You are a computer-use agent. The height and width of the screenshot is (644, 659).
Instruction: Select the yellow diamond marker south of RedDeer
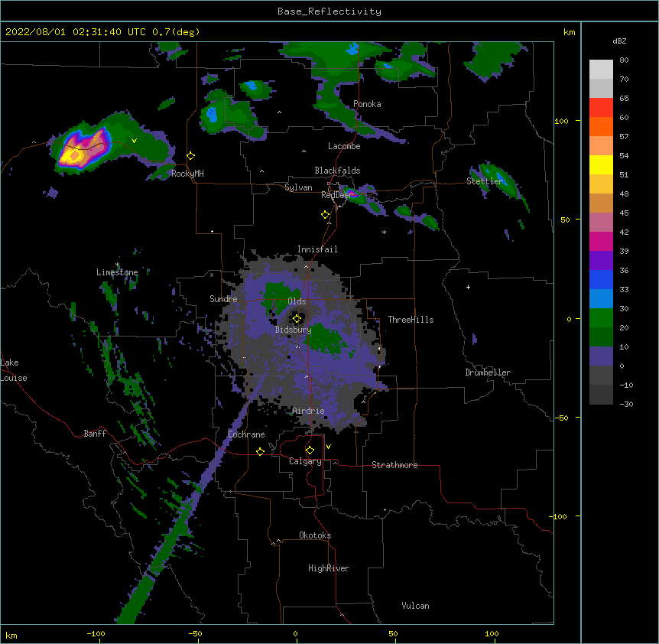pos(326,215)
